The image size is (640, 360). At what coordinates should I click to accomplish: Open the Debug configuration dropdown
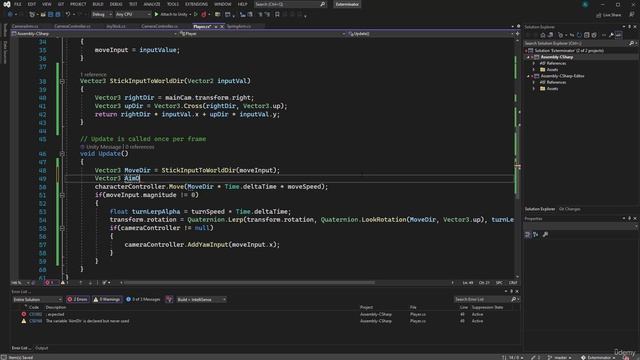click(x=102, y=14)
